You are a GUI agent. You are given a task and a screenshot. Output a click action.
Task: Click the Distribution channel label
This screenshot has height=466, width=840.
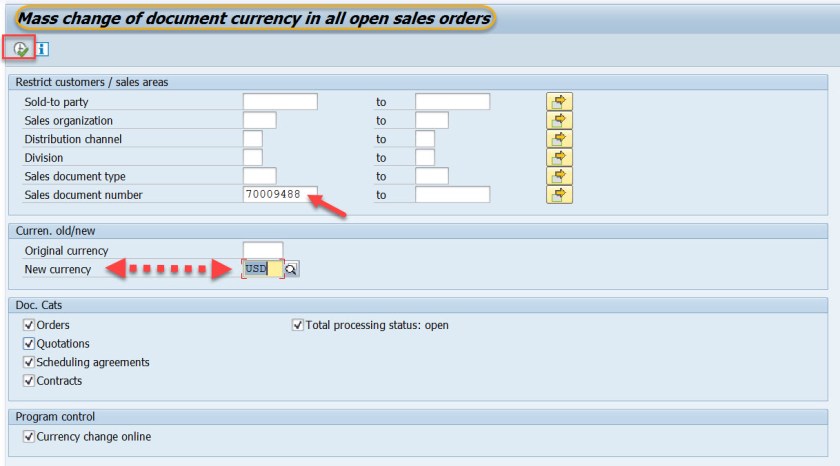(x=73, y=139)
